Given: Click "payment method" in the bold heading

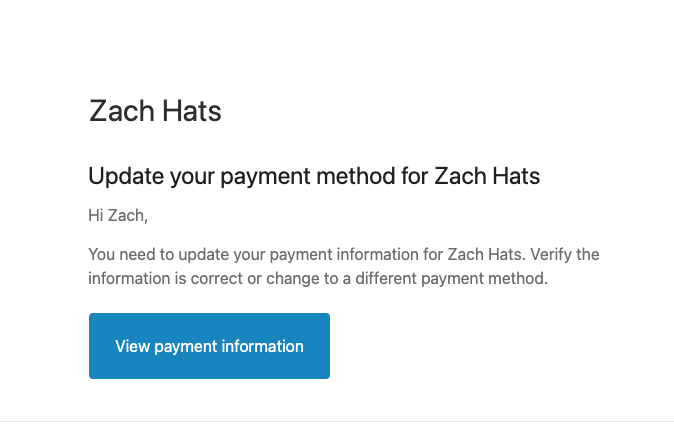Looking at the screenshot, I should pyautogui.click(x=304, y=177).
